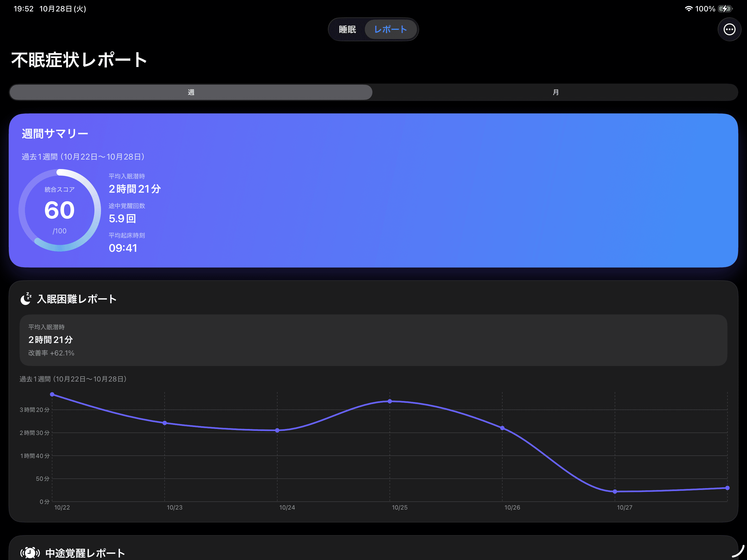The width and height of the screenshot is (747, 560).
Task: Tap the battery charging status icon
Action: (725, 9)
